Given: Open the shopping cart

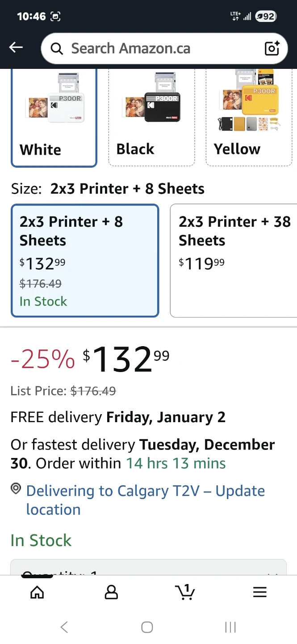Looking at the screenshot, I should click(x=185, y=592).
